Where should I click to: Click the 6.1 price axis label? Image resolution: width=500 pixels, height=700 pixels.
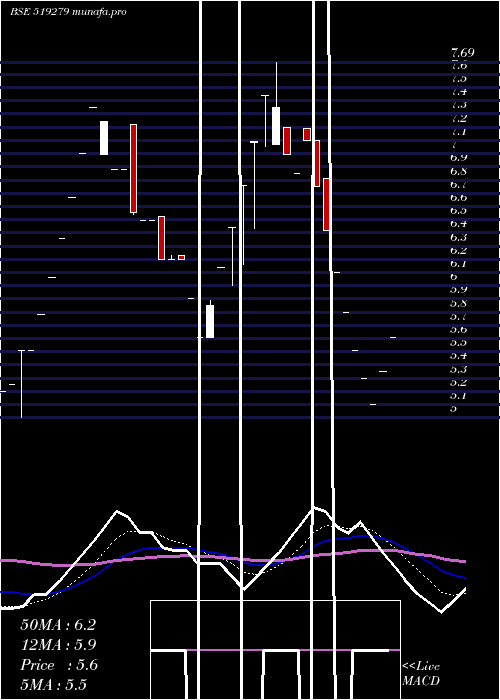(458, 263)
